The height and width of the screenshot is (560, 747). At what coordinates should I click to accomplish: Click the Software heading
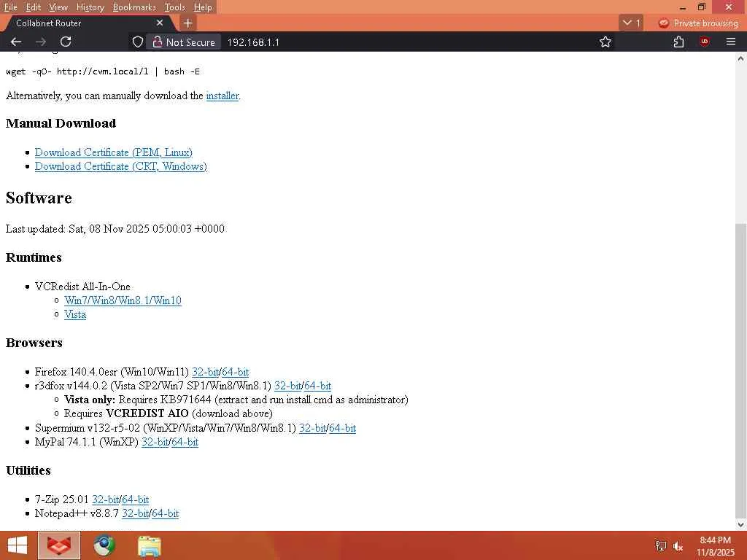point(39,198)
